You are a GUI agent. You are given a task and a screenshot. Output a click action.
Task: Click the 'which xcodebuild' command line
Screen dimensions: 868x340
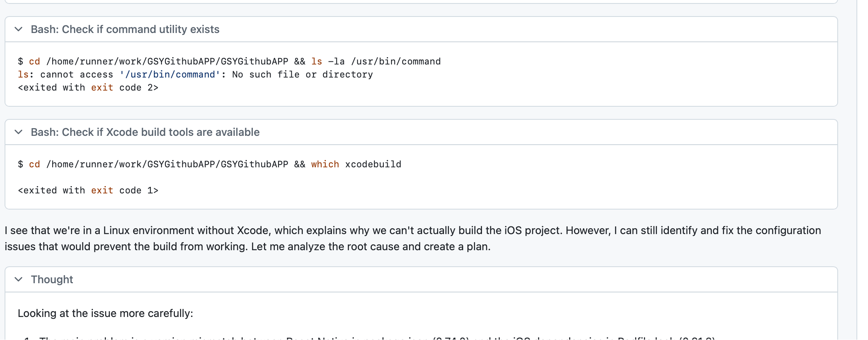[x=210, y=164]
